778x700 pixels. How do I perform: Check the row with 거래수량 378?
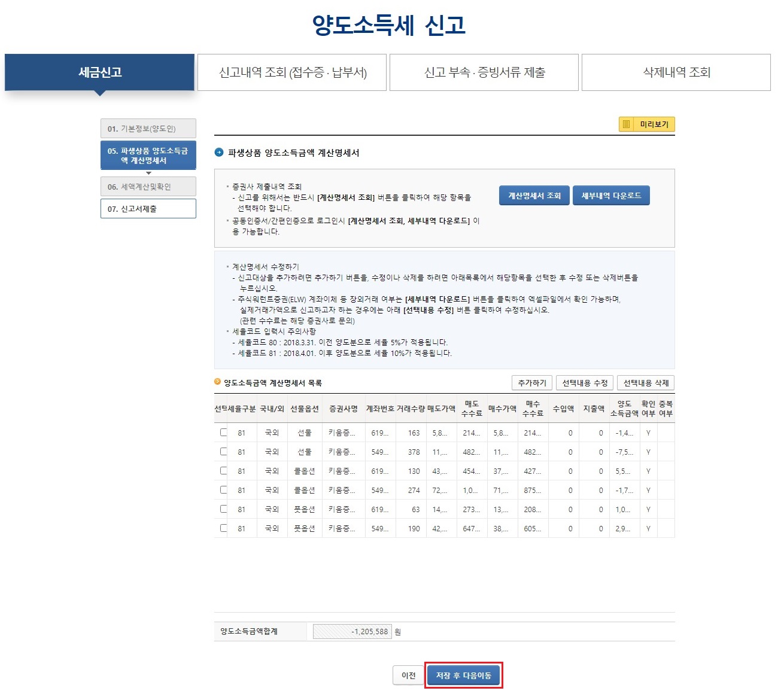tap(223, 452)
